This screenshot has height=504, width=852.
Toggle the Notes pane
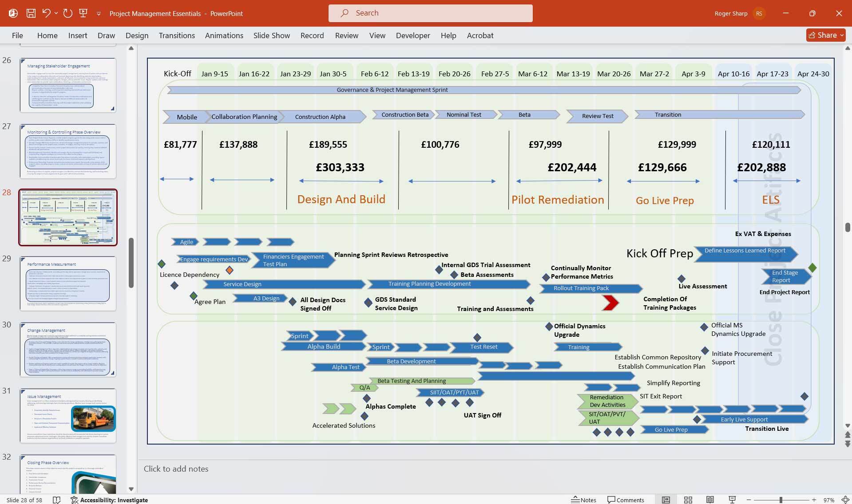tap(583, 500)
